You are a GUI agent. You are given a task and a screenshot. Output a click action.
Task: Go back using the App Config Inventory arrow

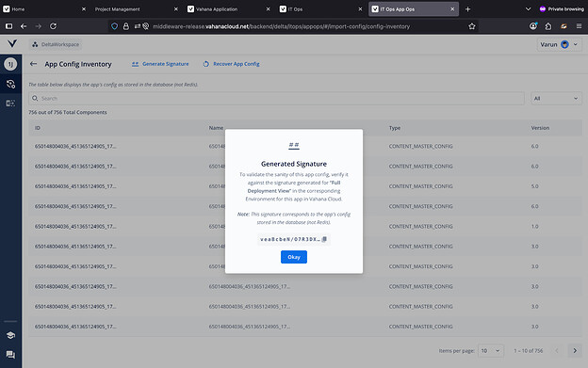click(x=33, y=64)
